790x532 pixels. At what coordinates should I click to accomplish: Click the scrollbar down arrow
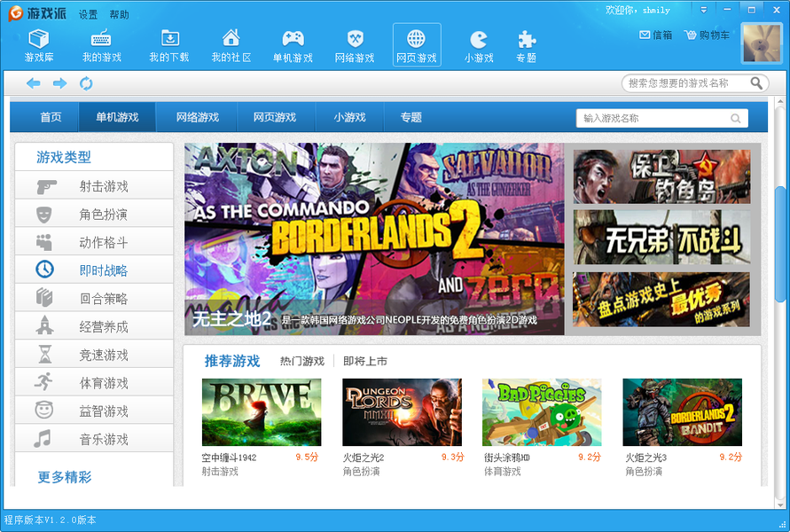tap(780, 504)
